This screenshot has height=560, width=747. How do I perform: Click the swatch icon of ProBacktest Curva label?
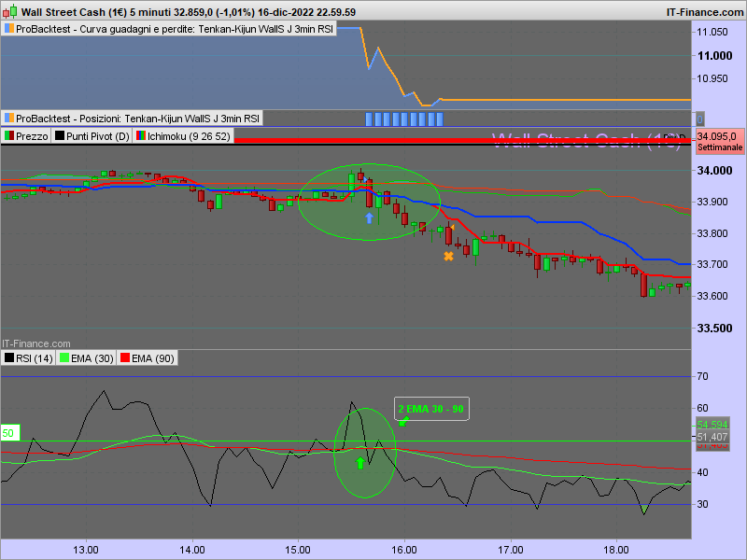9,29
